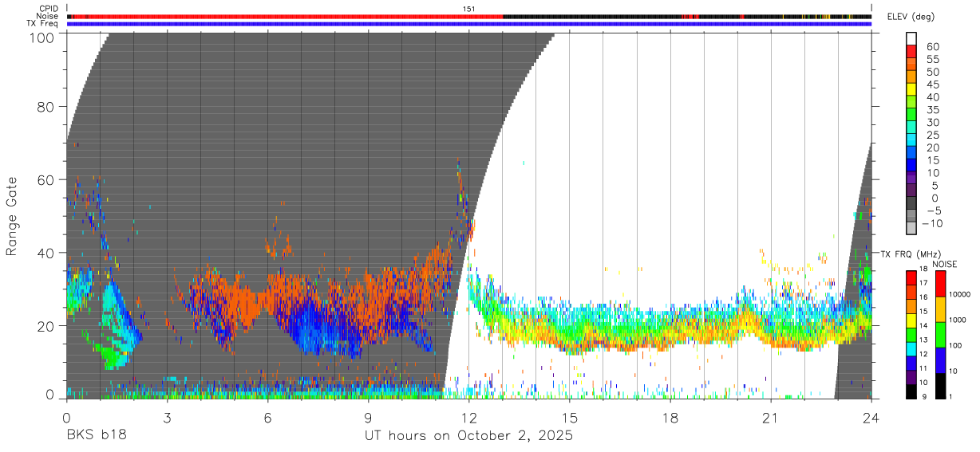Click y-axis tick label 100
980x452 pixels.
(x=43, y=37)
